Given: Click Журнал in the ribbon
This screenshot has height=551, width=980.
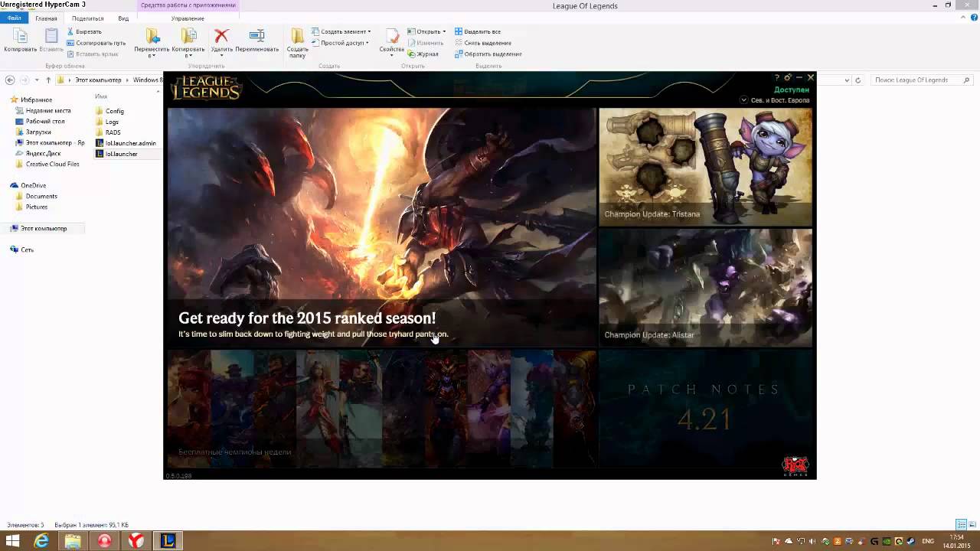Looking at the screenshot, I should tap(423, 54).
